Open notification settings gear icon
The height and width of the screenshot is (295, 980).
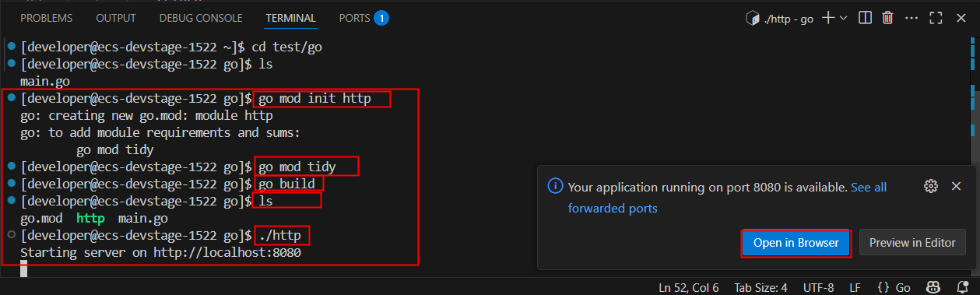(930, 187)
